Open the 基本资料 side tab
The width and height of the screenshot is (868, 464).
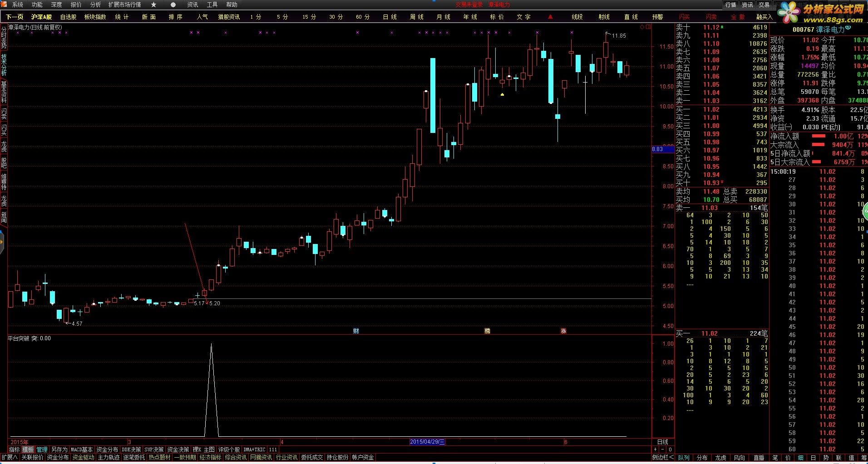coord(4,92)
